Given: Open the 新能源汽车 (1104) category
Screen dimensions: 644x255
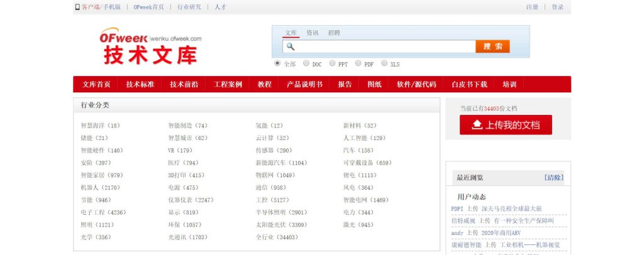Looking at the screenshot, I should pos(281,163).
